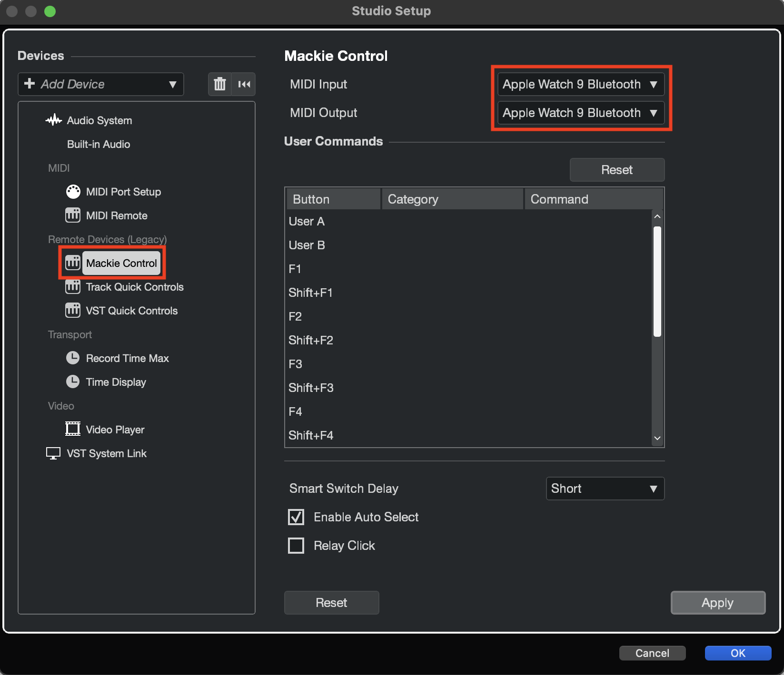Select MIDI Port Setup entry

click(x=123, y=192)
